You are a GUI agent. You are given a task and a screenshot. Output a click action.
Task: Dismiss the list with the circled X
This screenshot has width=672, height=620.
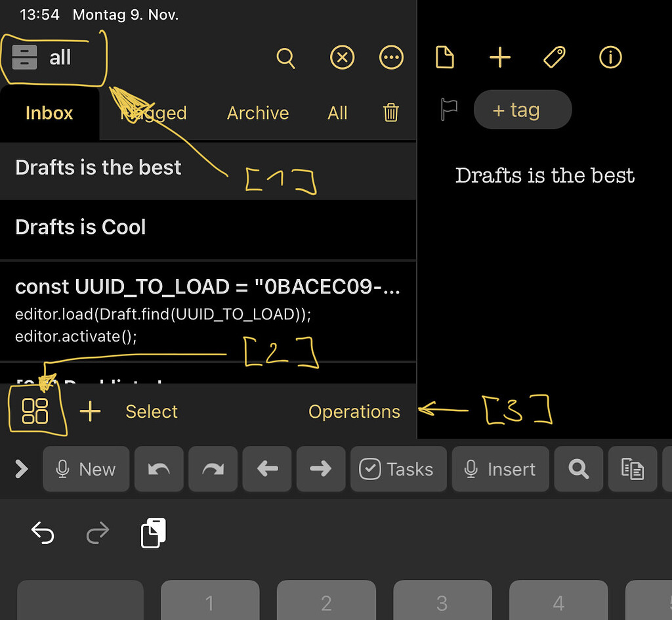click(x=342, y=57)
